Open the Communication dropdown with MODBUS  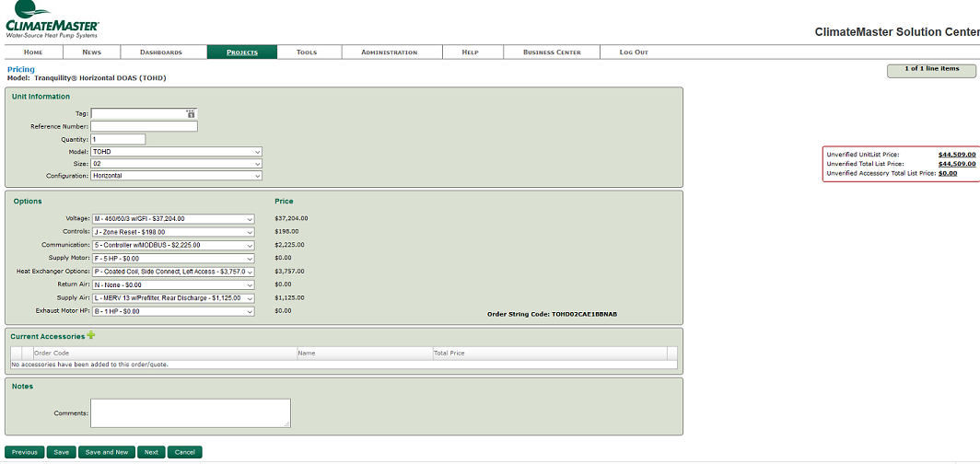173,246
